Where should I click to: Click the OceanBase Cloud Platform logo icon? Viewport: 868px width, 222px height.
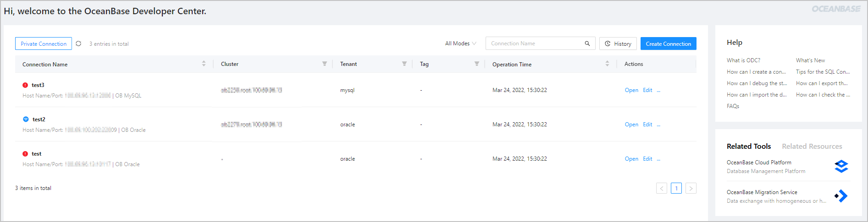(x=841, y=166)
